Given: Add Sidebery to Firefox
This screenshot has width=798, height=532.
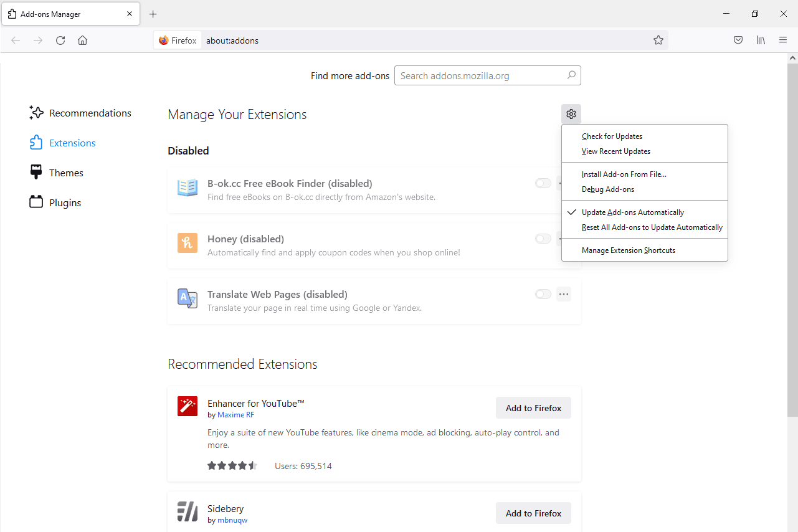Looking at the screenshot, I should (533, 513).
